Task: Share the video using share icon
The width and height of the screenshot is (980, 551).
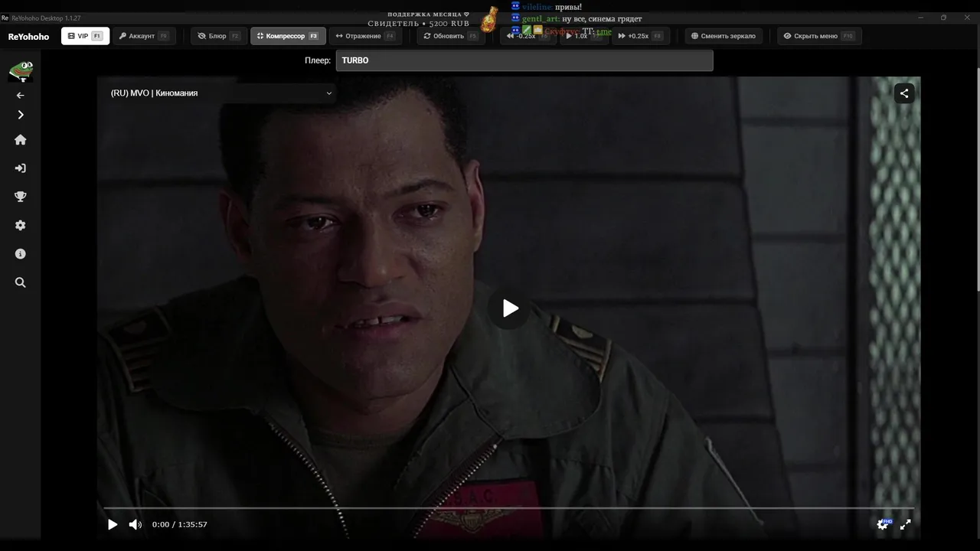Action: point(904,93)
